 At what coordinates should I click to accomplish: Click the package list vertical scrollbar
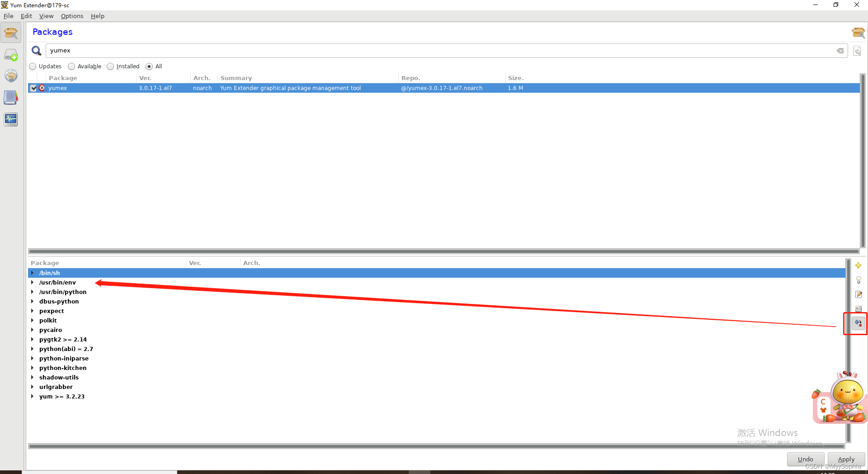[863, 161]
